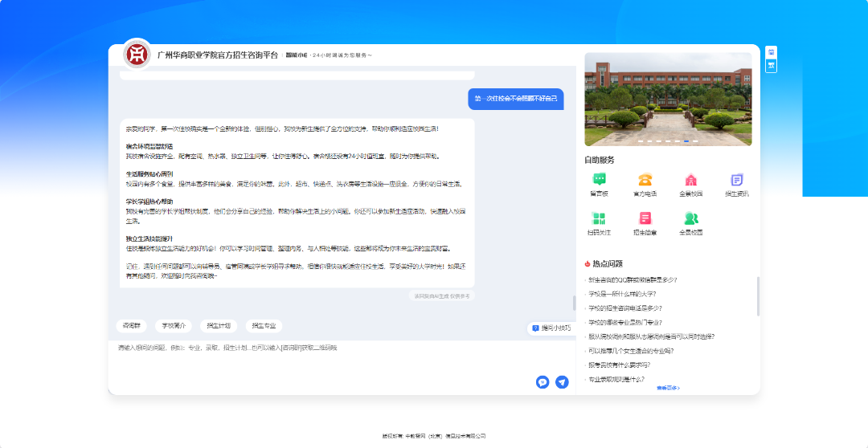This screenshot has height=448, width=868.
Task: Open the pink 全景校园 building icon
Action: pyautogui.click(x=690, y=181)
